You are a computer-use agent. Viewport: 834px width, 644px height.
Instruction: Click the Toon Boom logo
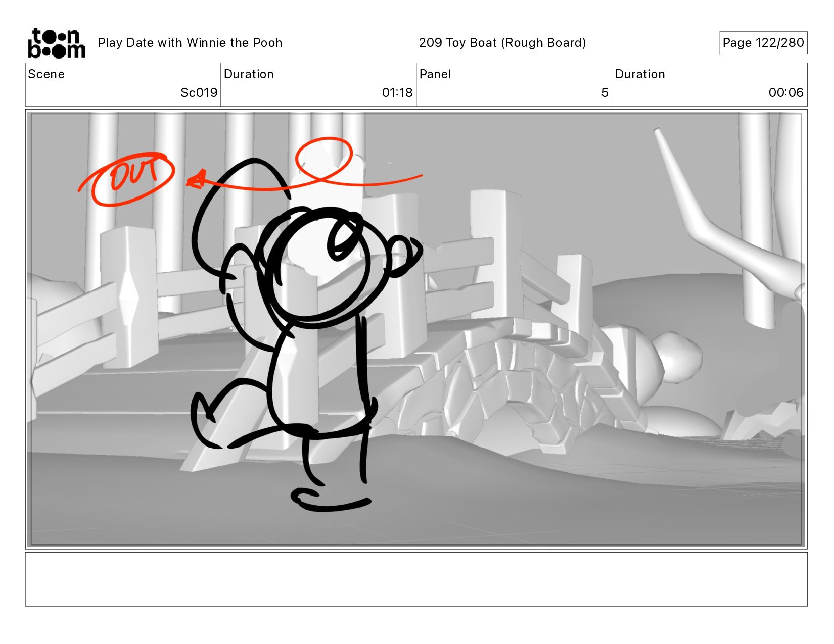pyautogui.click(x=56, y=43)
